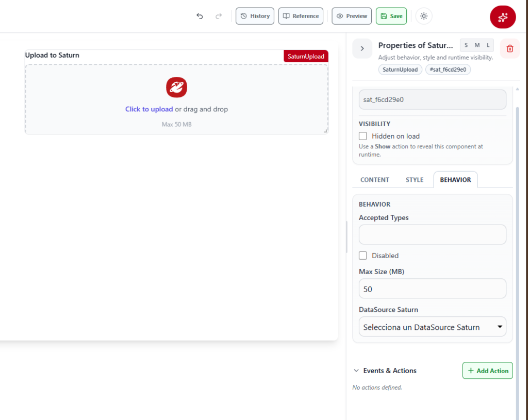Switch to the STYLE tab

[414, 180]
